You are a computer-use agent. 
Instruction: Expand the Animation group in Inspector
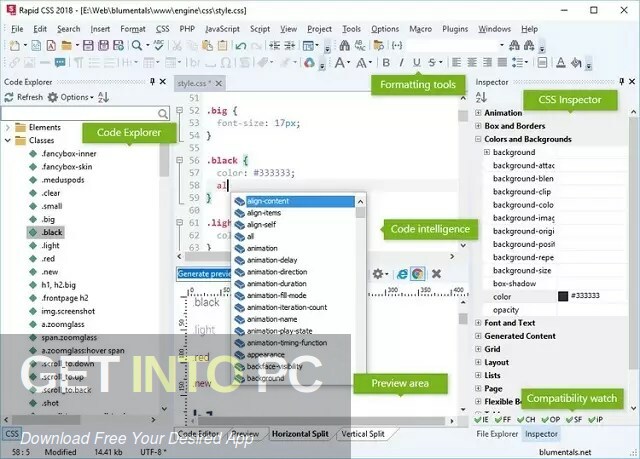478,113
